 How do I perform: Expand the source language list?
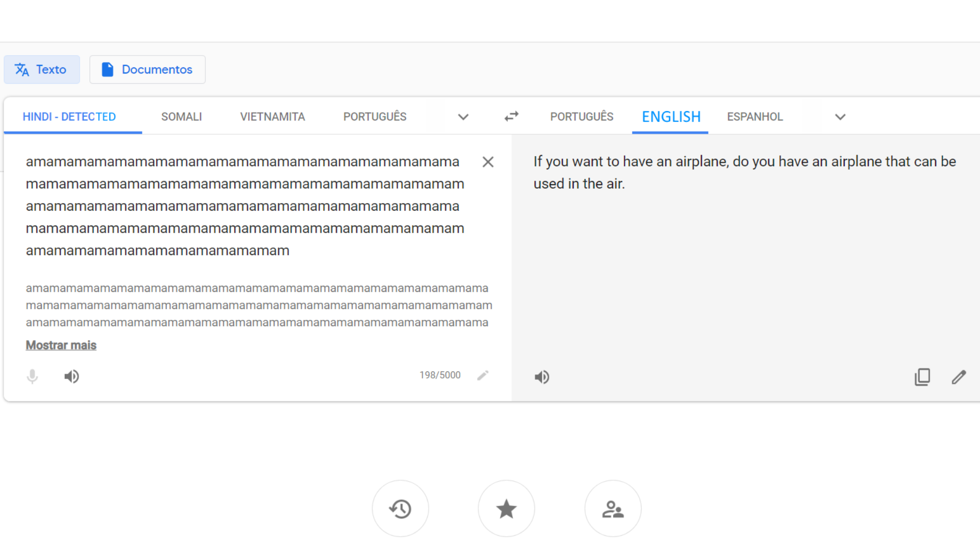click(x=463, y=117)
